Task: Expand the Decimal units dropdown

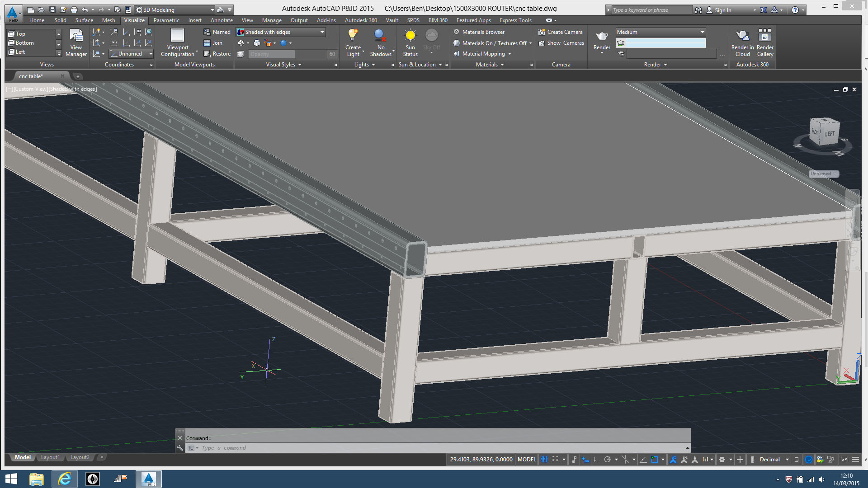Action: tap(787, 460)
